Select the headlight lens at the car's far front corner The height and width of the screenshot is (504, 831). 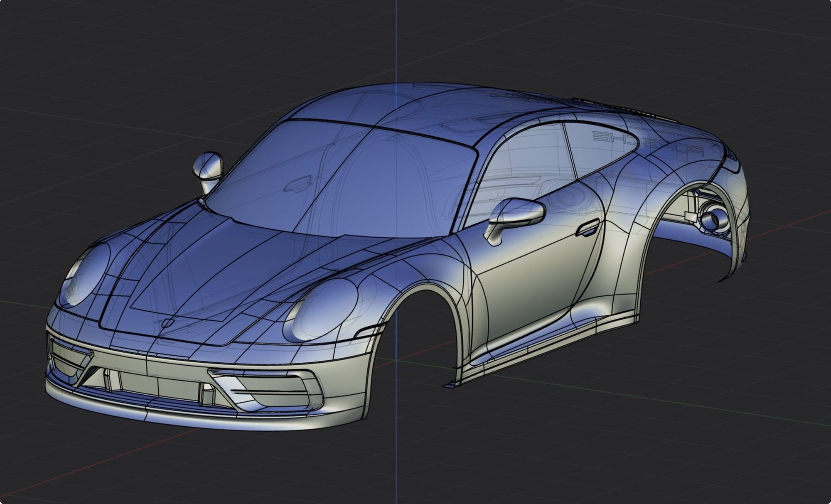pyautogui.click(x=86, y=275)
